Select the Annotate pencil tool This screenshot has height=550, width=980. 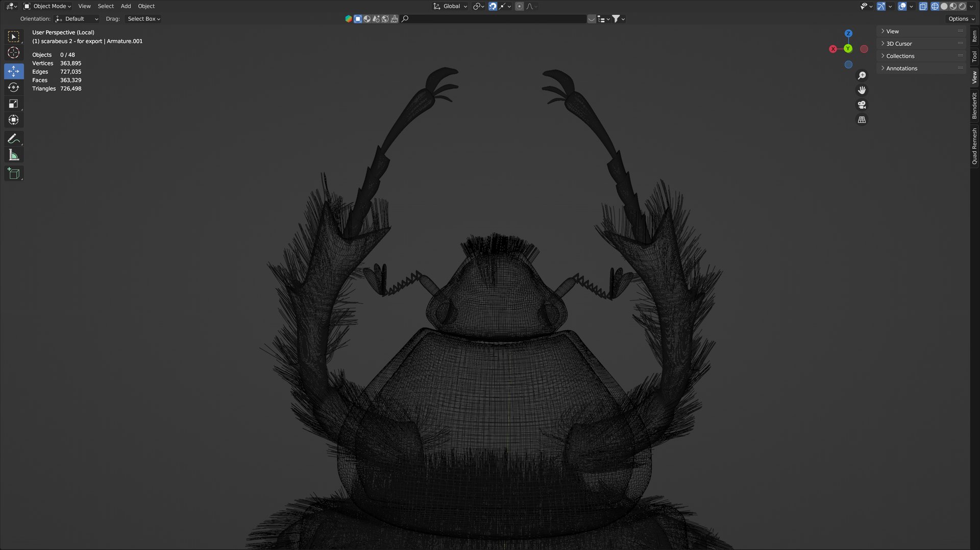click(x=14, y=138)
